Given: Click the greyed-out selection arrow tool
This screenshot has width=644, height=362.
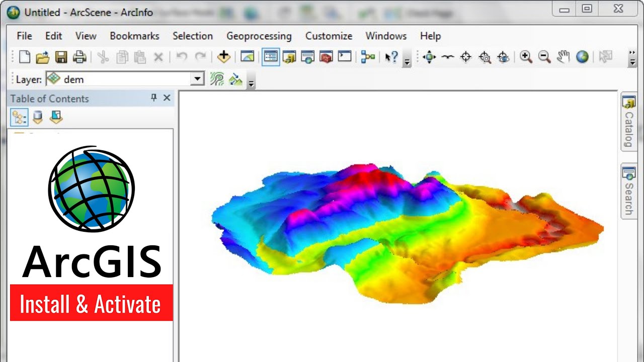Looking at the screenshot, I should point(606,57).
